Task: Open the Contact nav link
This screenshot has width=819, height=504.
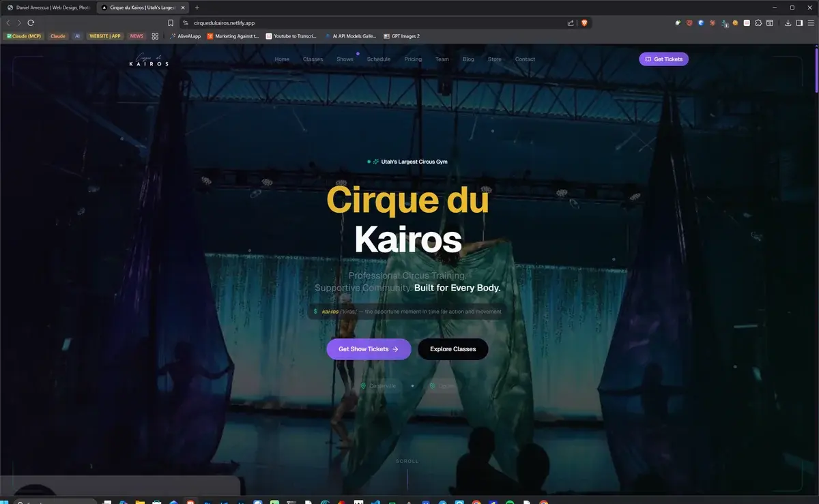Action: 525,59
